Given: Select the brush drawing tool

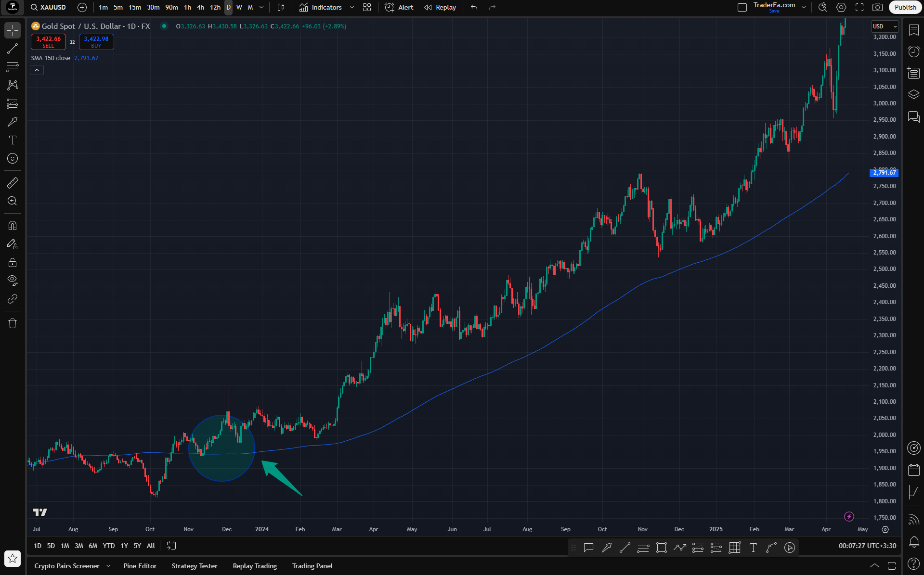Looking at the screenshot, I should (13, 122).
